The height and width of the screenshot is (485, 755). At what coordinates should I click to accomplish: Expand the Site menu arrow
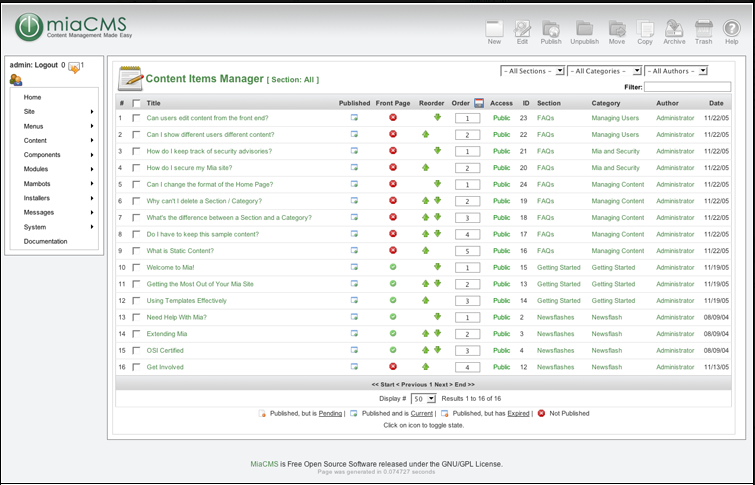91,112
